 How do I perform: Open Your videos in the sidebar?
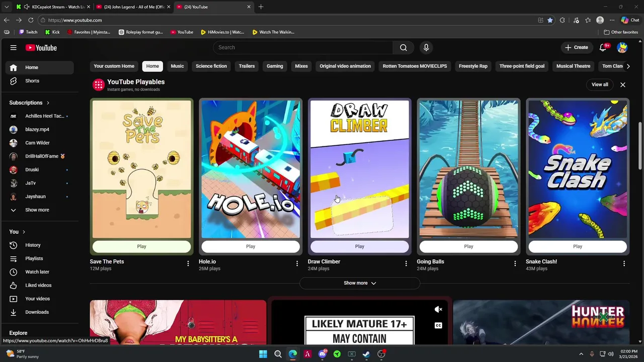(38, 299)
